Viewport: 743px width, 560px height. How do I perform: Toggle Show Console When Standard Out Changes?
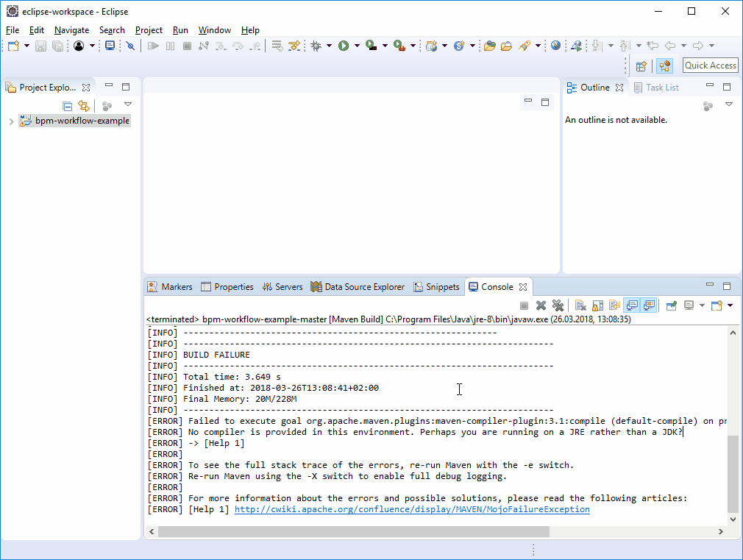pos(632,305)
